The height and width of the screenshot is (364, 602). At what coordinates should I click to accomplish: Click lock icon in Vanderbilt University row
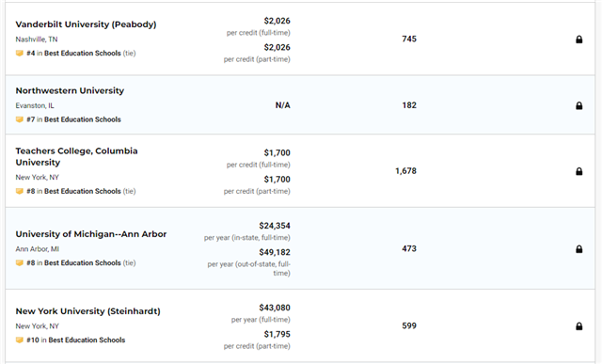coord(579,40)
